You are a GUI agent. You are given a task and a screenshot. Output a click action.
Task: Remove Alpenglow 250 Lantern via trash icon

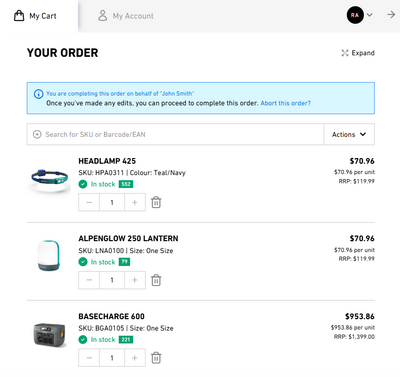(156, 280)
